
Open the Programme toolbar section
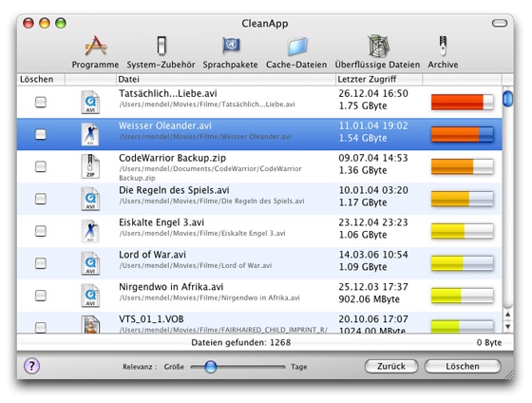point(95,52)
